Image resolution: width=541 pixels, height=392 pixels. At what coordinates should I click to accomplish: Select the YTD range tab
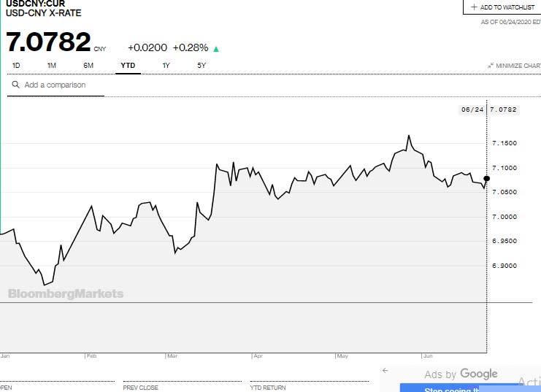coord(128,66)
